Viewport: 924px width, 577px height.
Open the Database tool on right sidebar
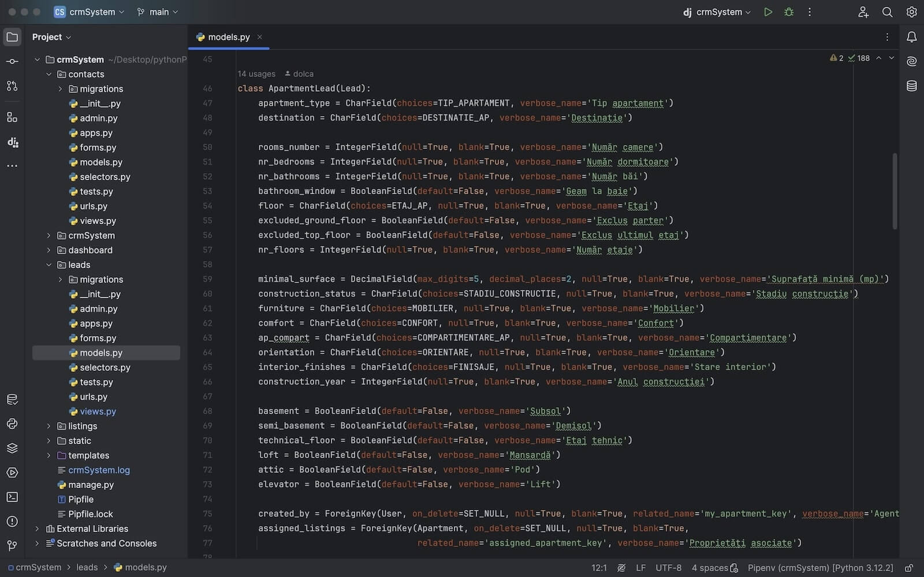pos(911,86)
